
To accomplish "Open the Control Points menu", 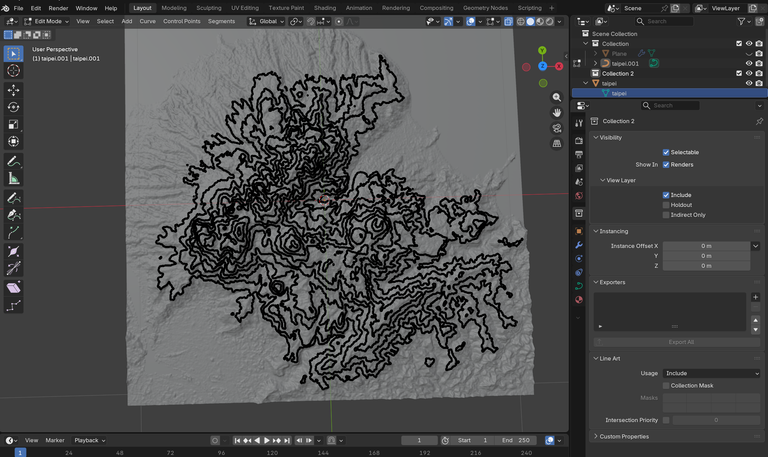I will [182, 22].
